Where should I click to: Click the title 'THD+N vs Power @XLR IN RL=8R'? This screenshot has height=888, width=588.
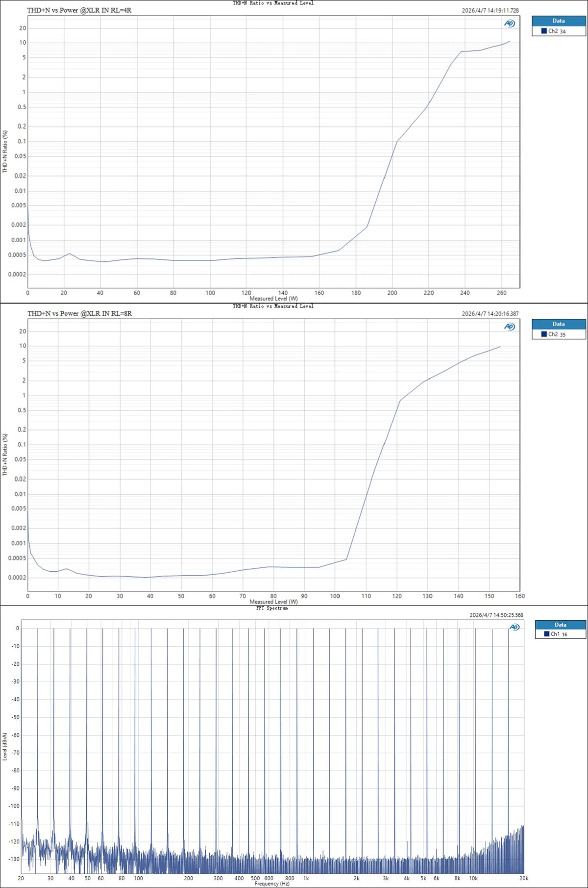point(79,313)
